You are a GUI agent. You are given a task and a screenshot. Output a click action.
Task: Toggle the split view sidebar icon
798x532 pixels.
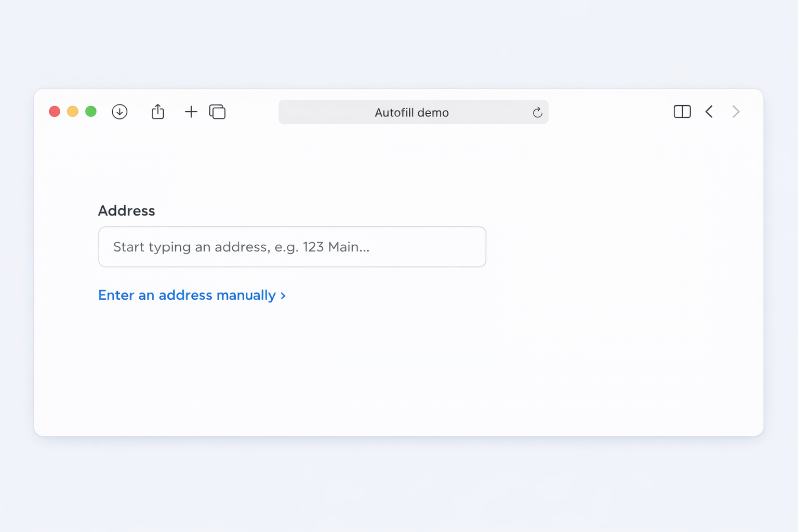click(x=682, y=112)
